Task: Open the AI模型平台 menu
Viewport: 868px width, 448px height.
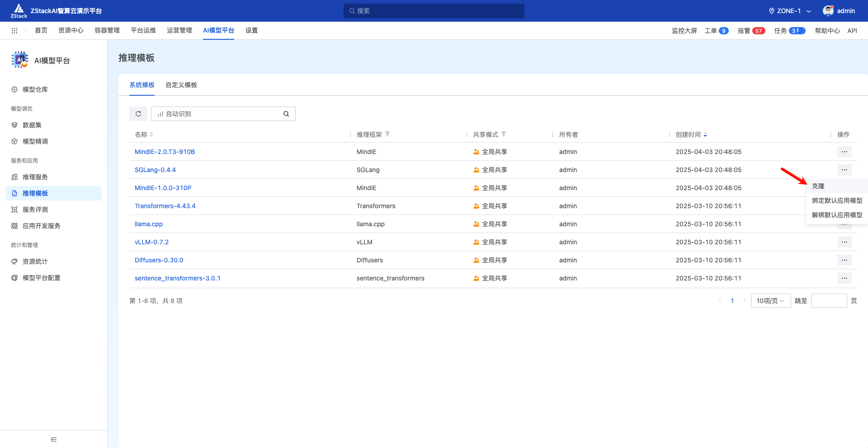Action: [x=218, y=30]
